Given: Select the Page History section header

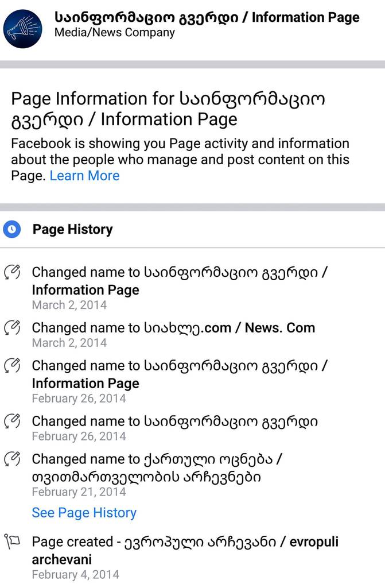Looking at the screenshot, I should (x=72, y=230).
